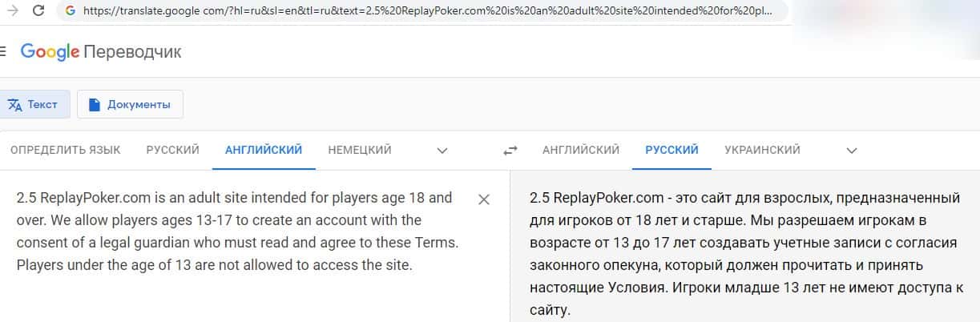Viewport: 980px width, 322px height.
Task: Switch to Документы translation mode
Action: [130, 104]
